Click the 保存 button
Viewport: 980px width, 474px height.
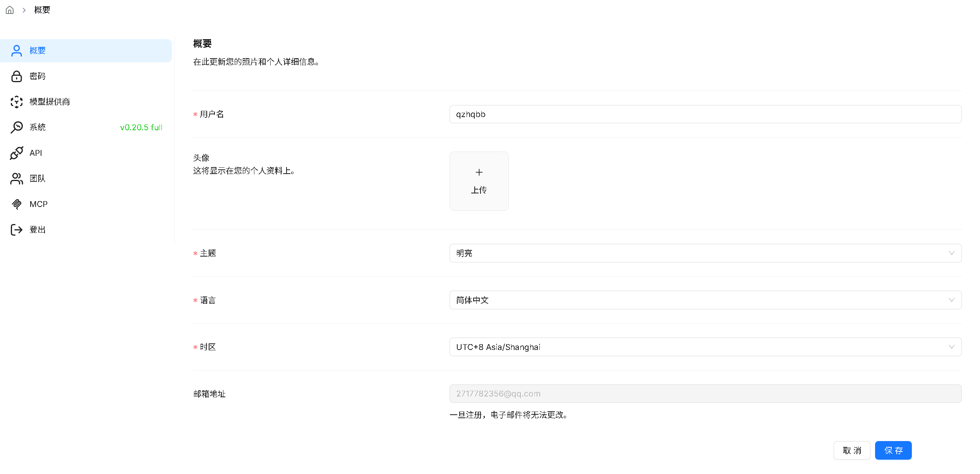tap(893, 450)
